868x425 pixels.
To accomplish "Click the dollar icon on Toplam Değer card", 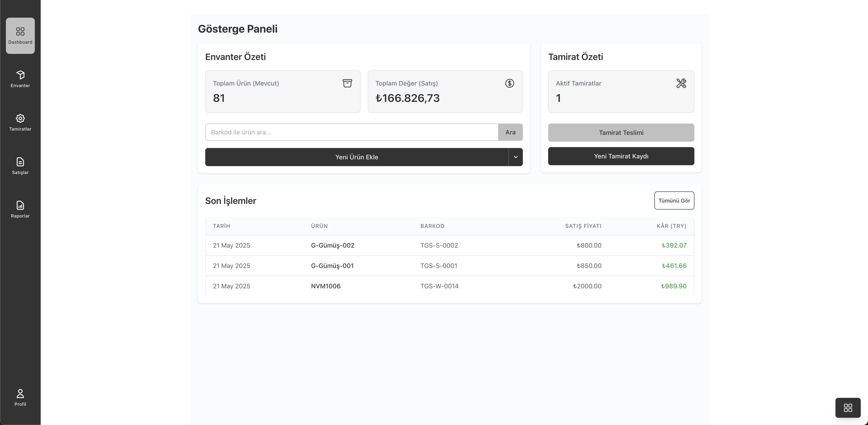I will point(509,83).
